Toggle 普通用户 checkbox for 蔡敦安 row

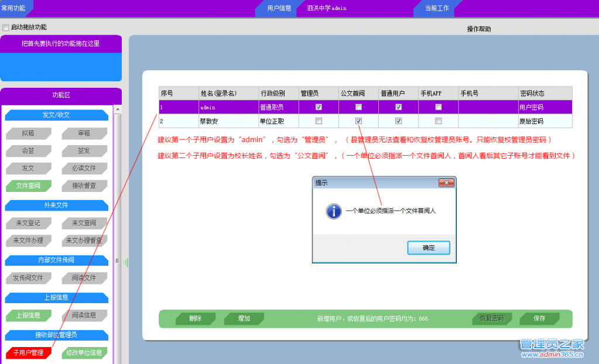pyautogui.click(x=398, y=121)
